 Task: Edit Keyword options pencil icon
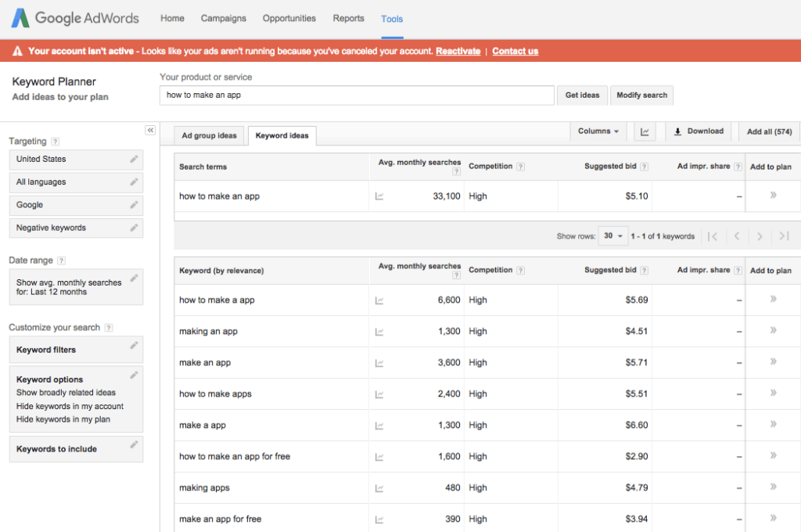(134, 375)
